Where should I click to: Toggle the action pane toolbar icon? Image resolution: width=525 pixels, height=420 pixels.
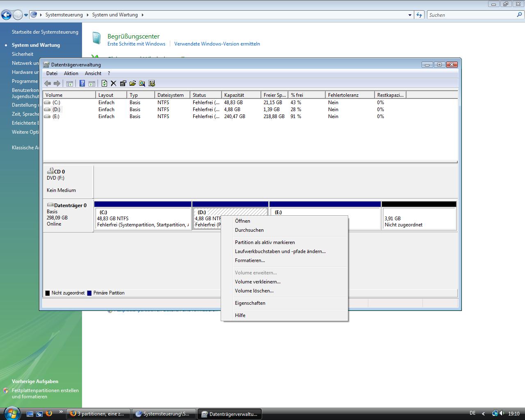coord(92,83)
